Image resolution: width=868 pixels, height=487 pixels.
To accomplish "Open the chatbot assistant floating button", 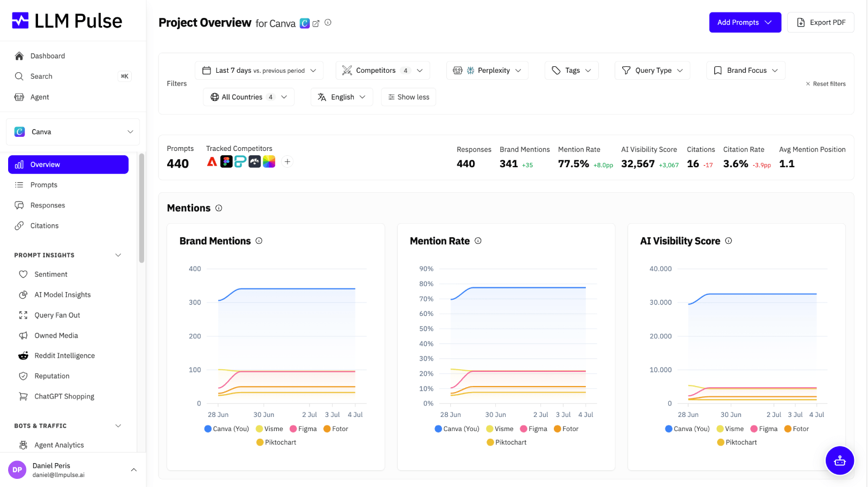I will tap(840, 460).
